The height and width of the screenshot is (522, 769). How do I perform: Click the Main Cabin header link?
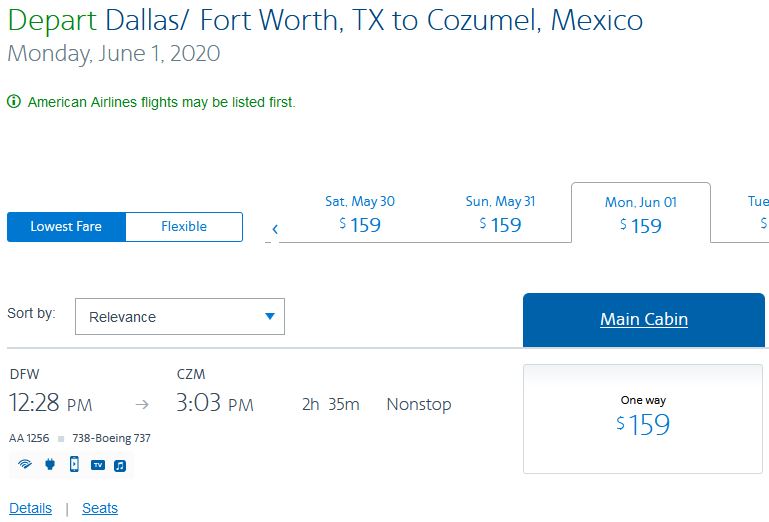[644, 320]
